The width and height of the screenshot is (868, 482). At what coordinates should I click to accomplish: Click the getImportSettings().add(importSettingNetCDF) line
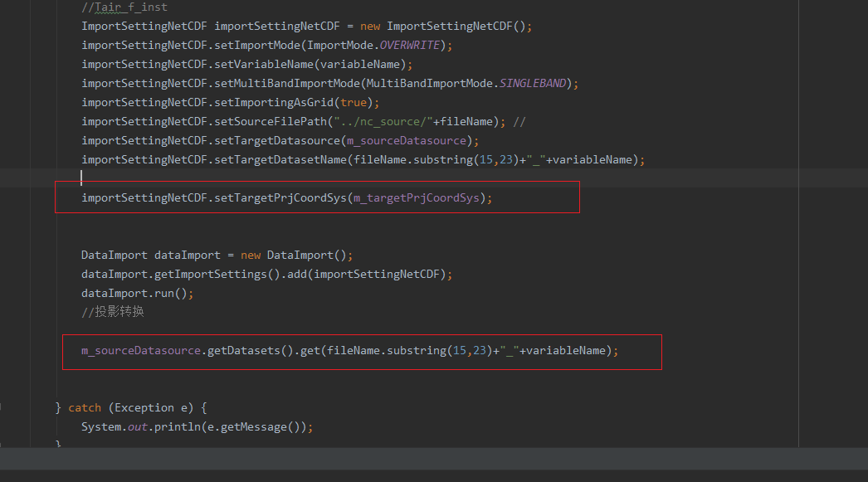coord(267,274)
